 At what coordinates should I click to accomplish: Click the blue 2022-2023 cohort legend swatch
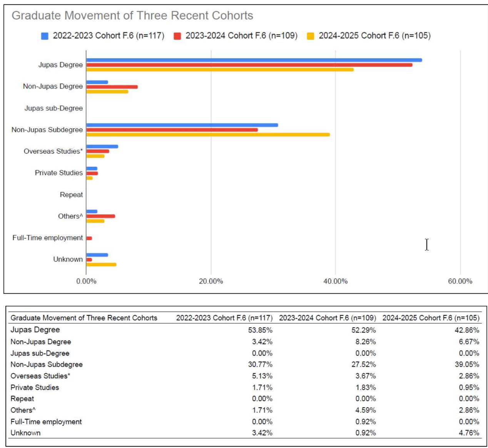coord(45,36)
